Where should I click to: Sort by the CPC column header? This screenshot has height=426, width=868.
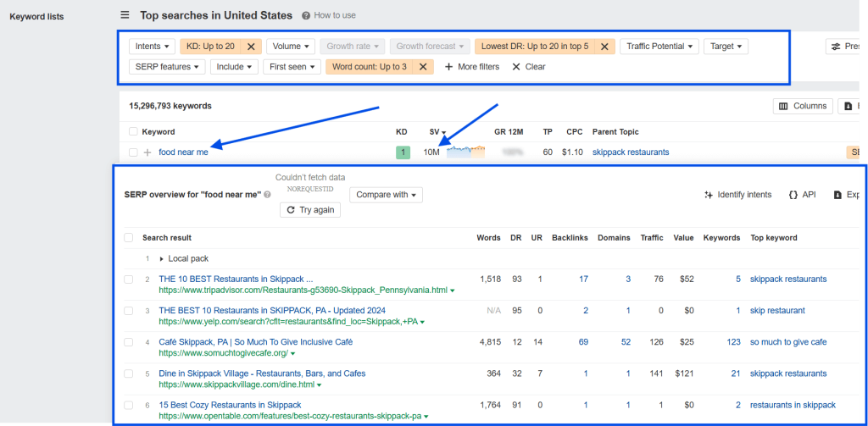coord(574,131)
